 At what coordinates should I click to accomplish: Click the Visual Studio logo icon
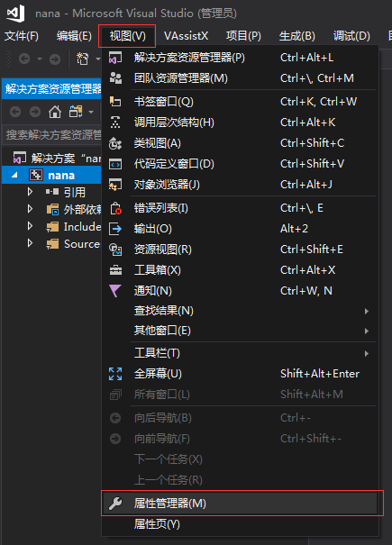15,14
